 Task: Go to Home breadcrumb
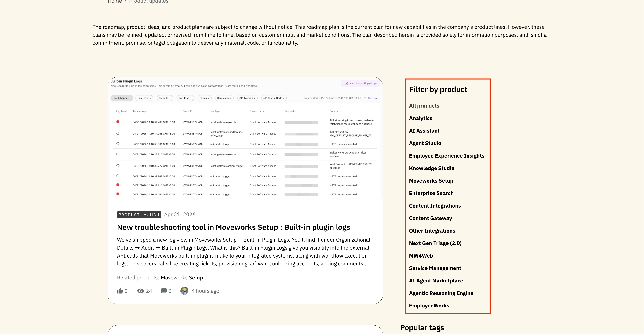click(x=115, y=2)
